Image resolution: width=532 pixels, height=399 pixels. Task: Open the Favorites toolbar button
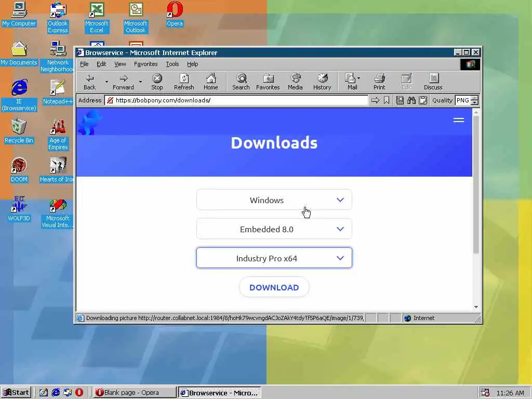pos(268,82)
